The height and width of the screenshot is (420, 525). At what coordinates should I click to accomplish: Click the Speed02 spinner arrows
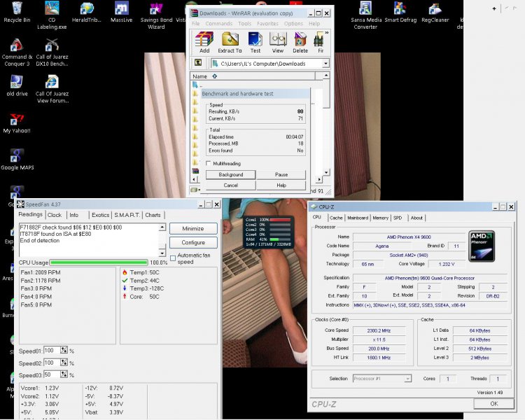coord(64,363)
